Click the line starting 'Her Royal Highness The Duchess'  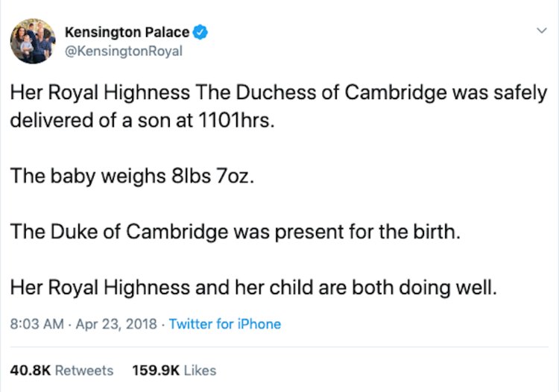point(279,93)
